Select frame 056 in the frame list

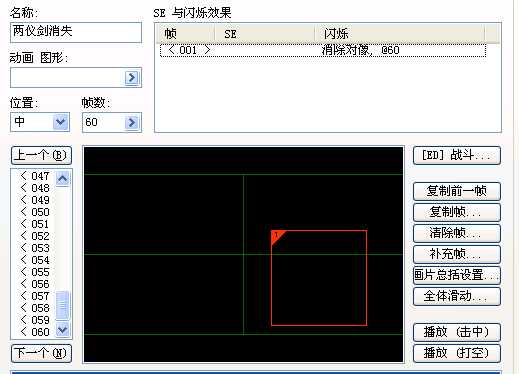(x=35, y=284)
